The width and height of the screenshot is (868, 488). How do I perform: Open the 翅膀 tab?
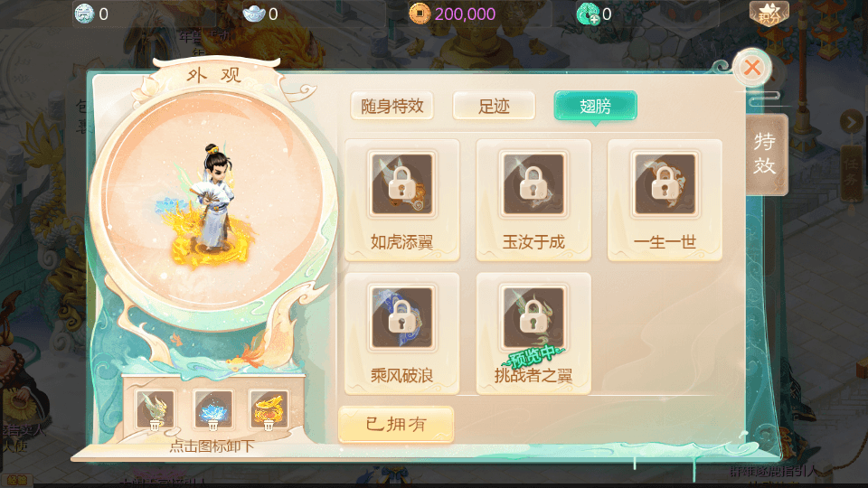click(x=596, y=106)
